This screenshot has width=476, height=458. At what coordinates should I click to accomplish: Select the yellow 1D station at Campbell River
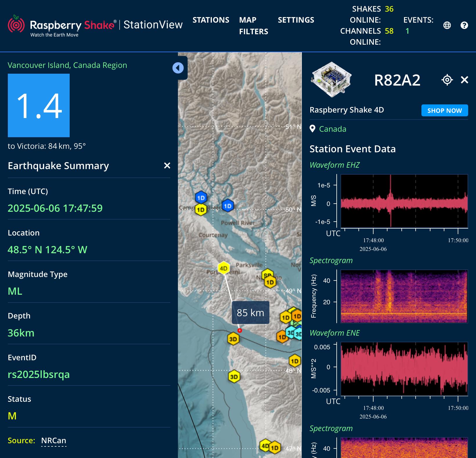201,209
